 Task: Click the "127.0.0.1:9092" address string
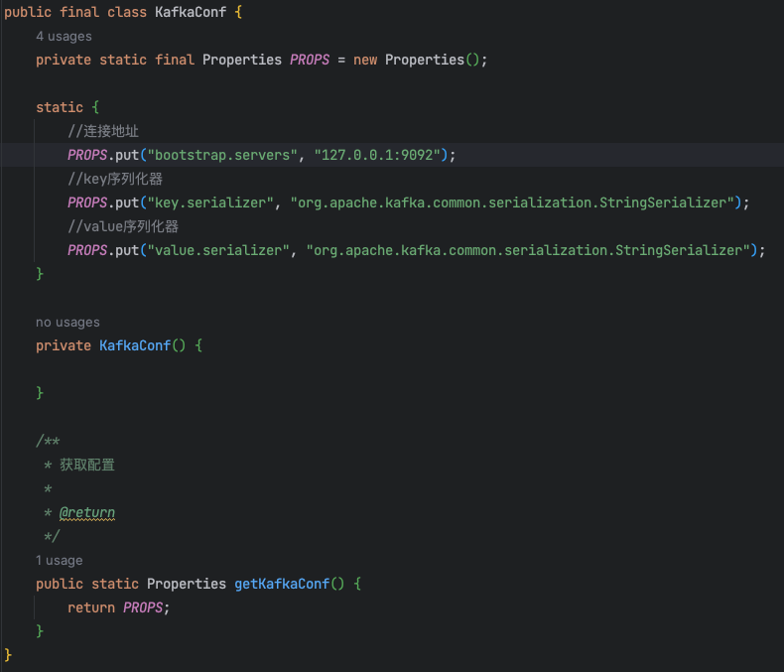tap(379, 155)
